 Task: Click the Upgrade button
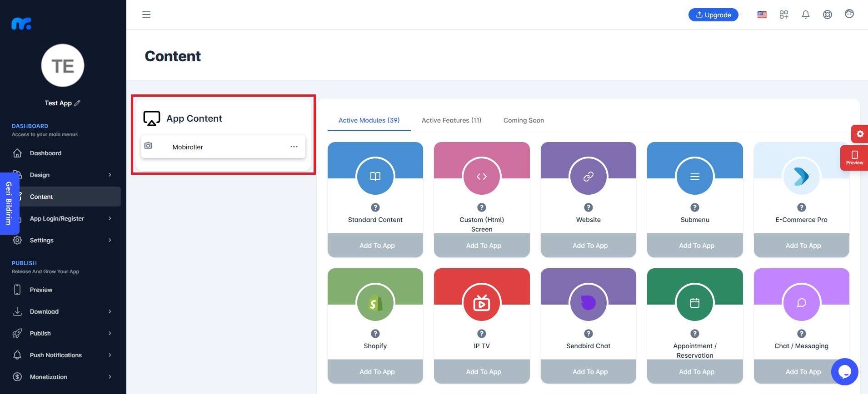tap(713, 15)
